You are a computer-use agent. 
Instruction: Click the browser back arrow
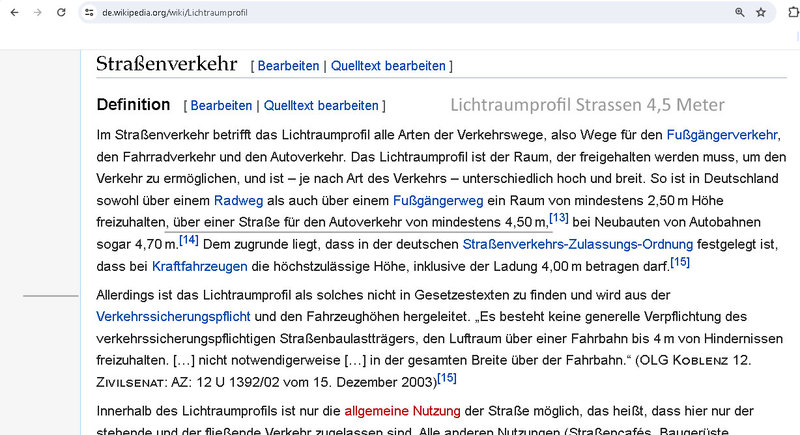14,12
